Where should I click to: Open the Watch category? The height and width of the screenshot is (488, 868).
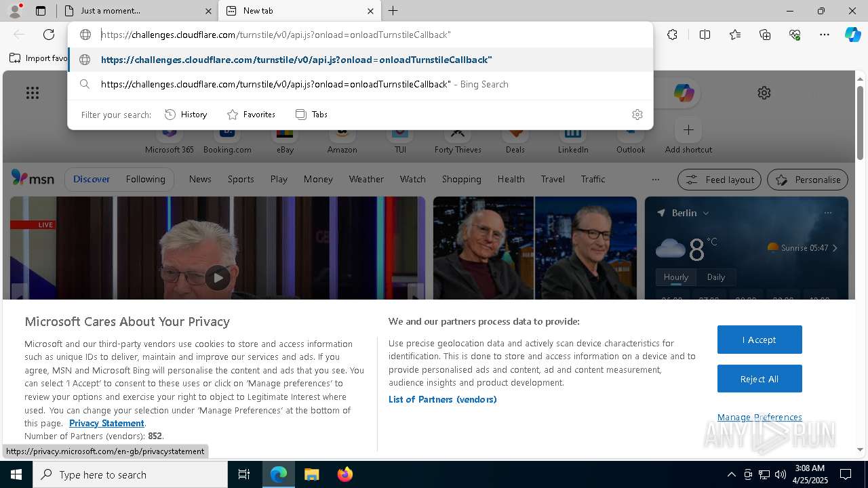point(412,179)
